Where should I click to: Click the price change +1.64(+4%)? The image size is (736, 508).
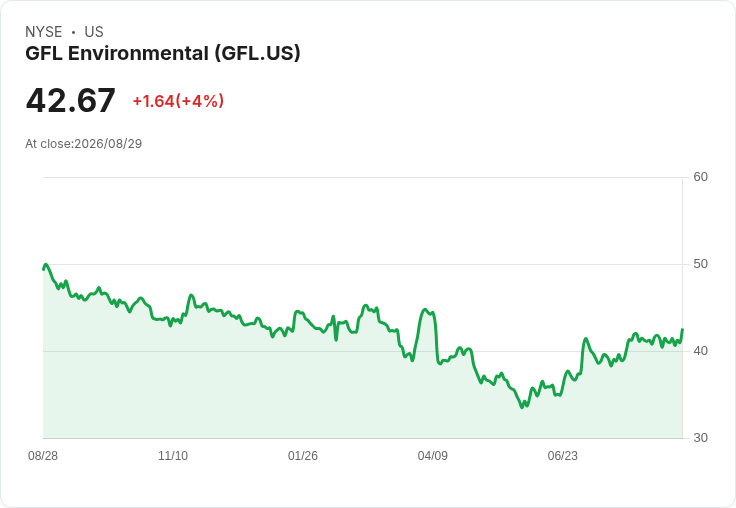click(178, 101)
